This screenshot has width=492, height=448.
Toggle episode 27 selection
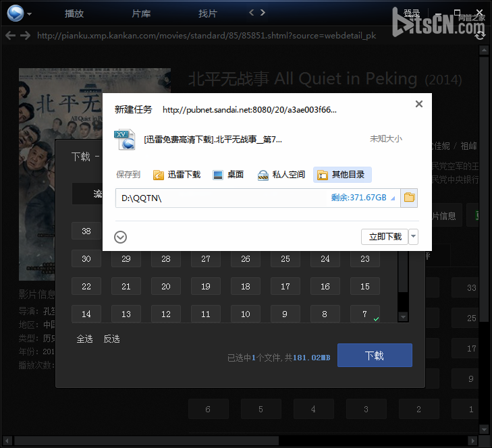pyautogui.click(x=206, y=259)
